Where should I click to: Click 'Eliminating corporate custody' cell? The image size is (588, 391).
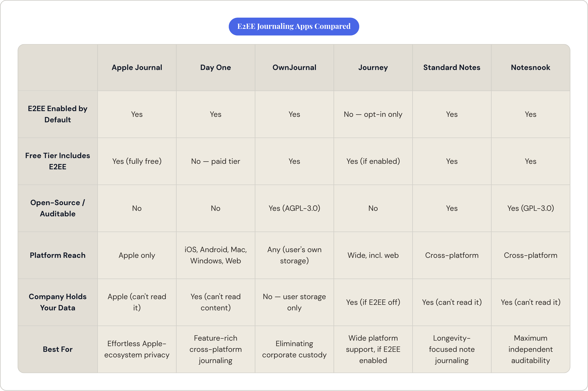pyautogui.click(x=294, y=349)
